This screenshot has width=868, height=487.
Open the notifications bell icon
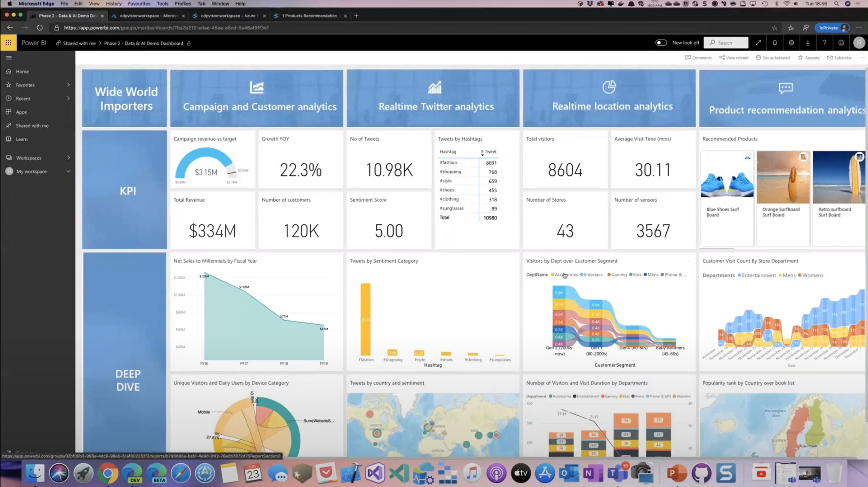click(x=775, y=43)
